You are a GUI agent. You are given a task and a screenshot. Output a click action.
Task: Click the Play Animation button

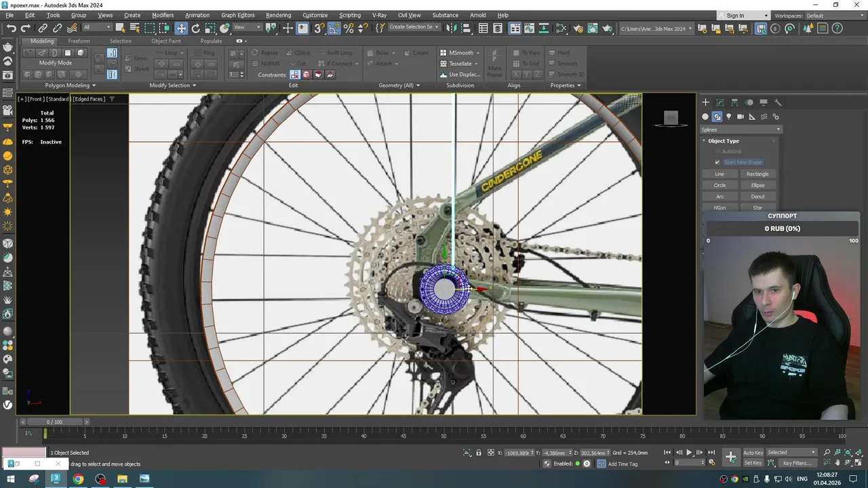pyautogui.click(x=690, y=453)
